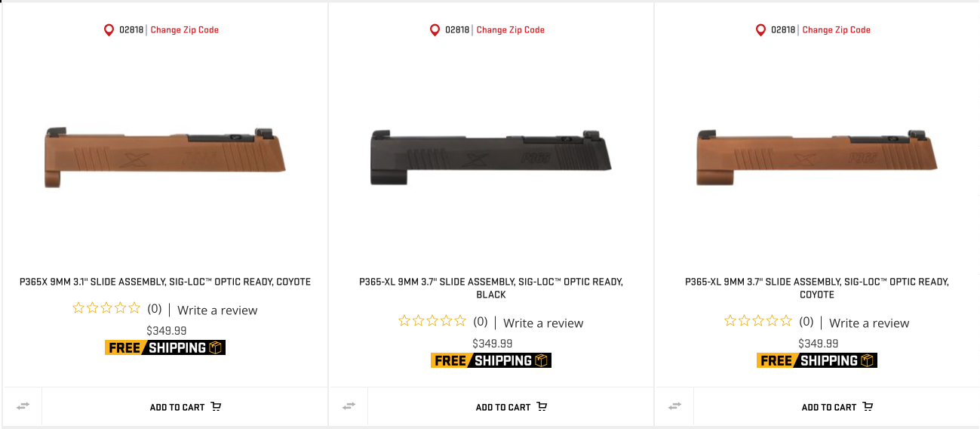Open P365X 9MM 3.1" Slide Assembly title

pos(165,282)
